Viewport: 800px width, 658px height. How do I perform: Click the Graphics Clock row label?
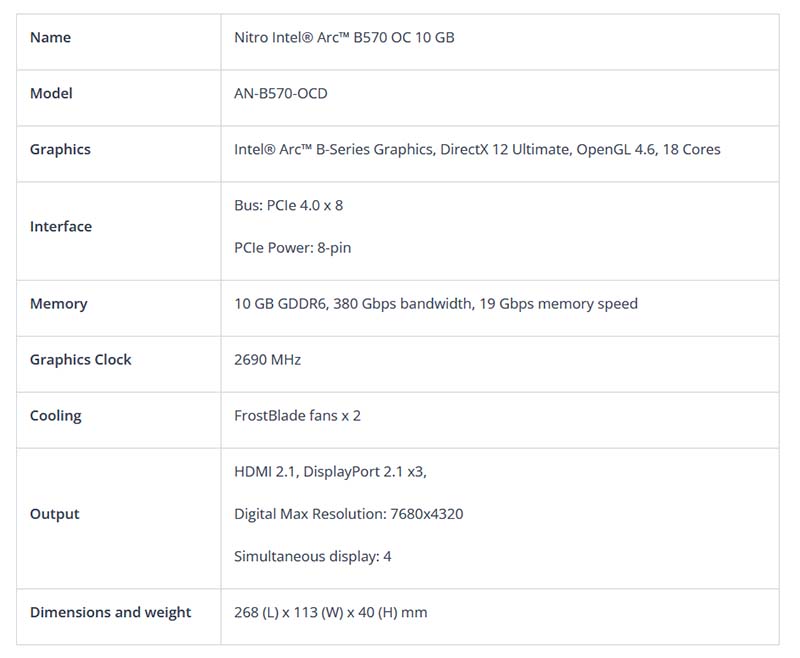tap(81, 360)
